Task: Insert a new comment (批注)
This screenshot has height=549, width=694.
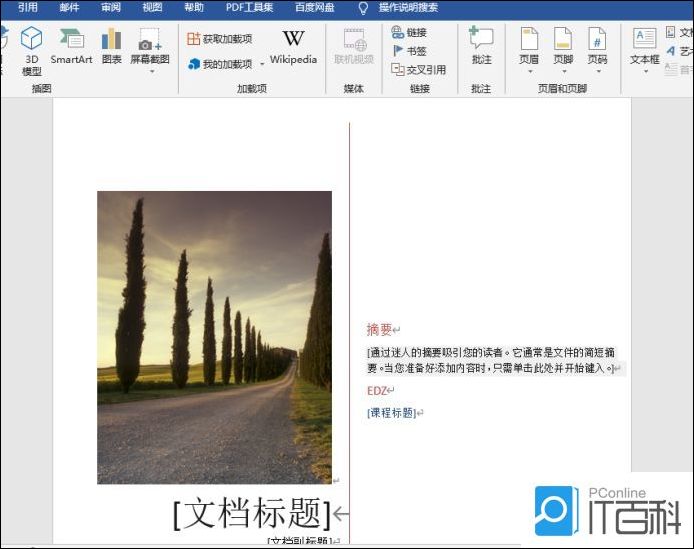Action: (x=481, y=45)
